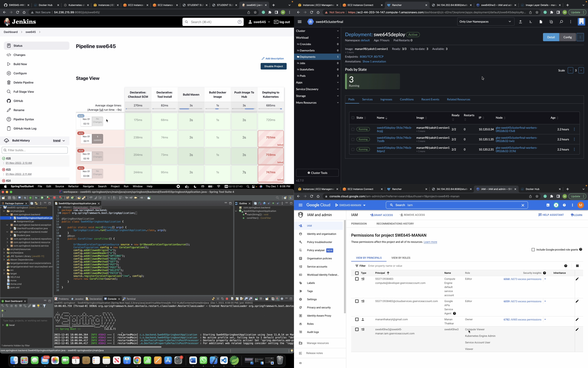Focus the Filter builds input field
588x368 pixels.
[x=35, y=150]
